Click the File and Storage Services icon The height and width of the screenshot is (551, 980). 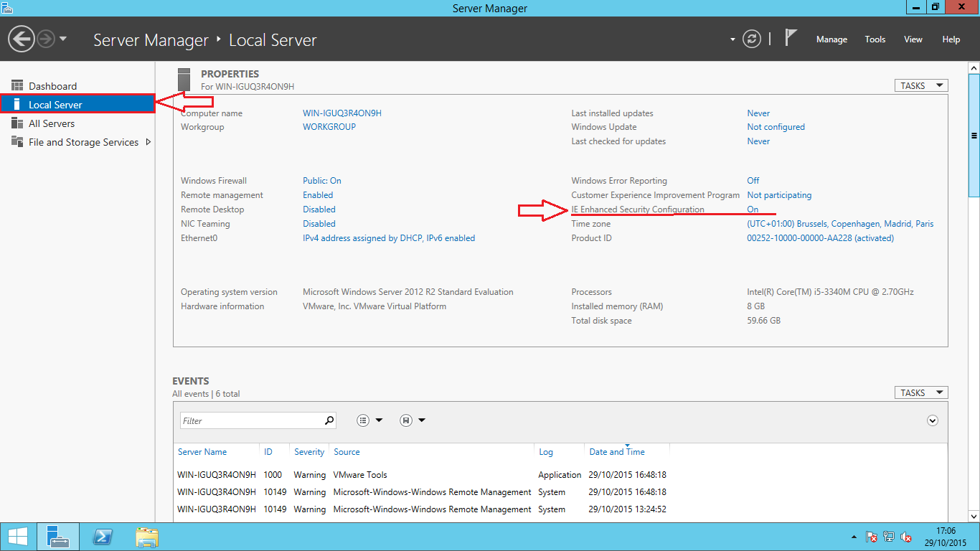pos(17,142)
